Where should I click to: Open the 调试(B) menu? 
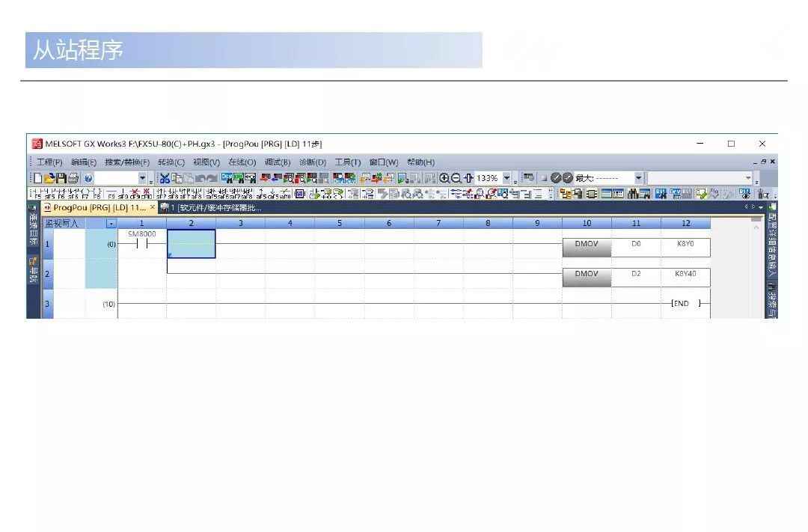coord(278,162)
